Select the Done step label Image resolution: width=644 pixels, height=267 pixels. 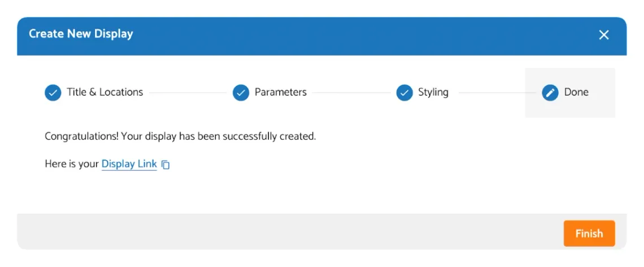576,92
